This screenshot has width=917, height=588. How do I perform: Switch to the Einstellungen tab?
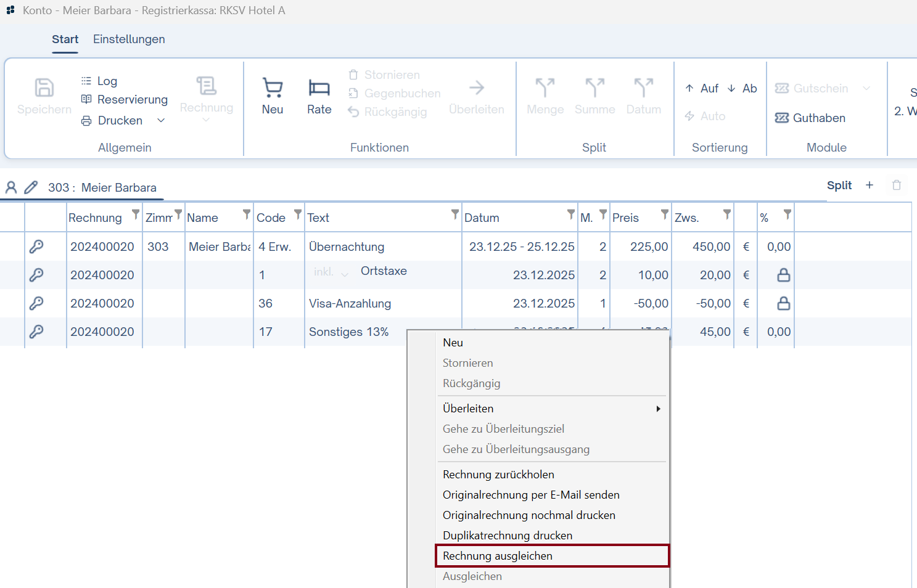tap(129, 39)
